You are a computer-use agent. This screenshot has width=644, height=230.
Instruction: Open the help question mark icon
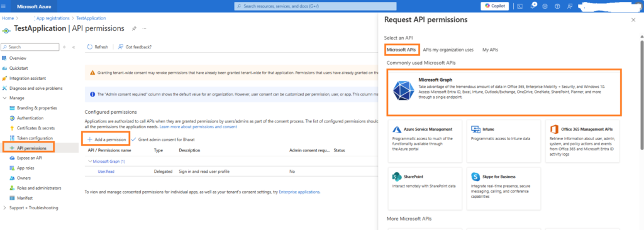point(557,6)
